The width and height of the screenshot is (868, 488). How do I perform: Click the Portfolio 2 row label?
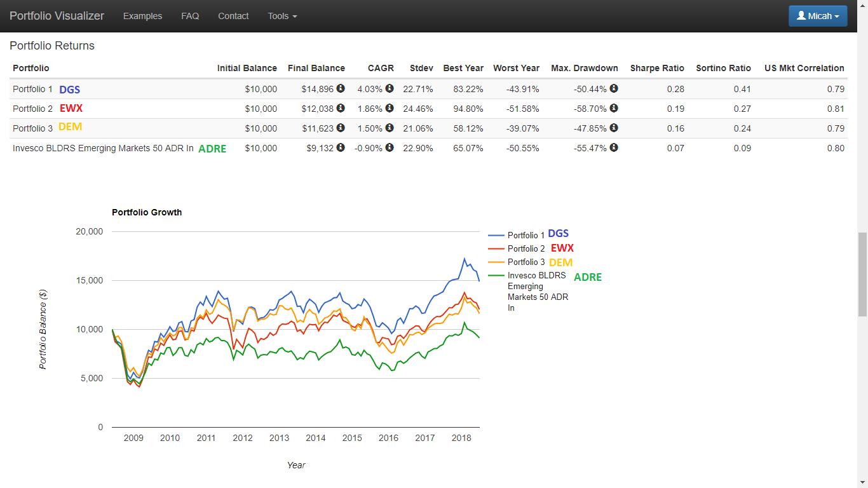[33, 109]
